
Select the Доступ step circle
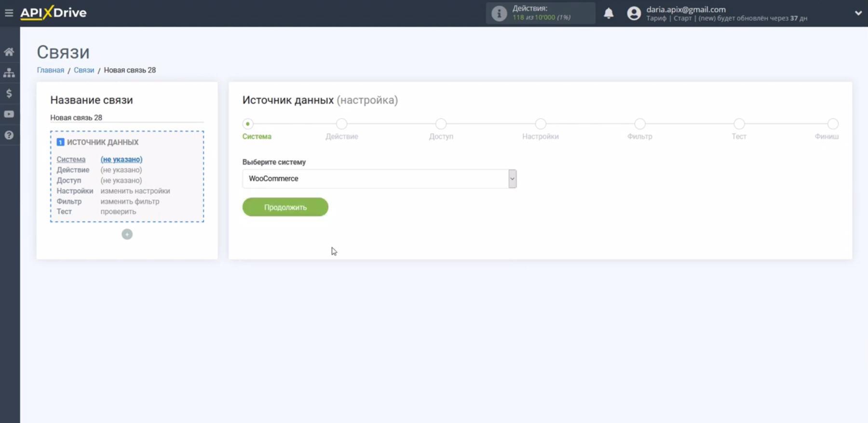click(441, 124)
